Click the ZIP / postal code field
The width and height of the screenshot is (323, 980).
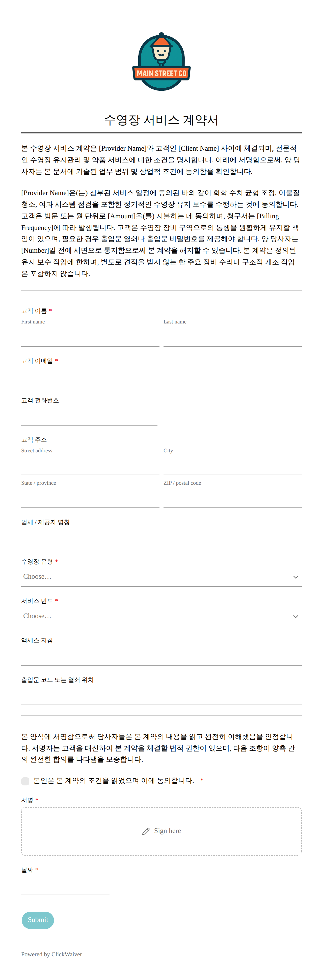pyautogui.click(x=233, y=498)
